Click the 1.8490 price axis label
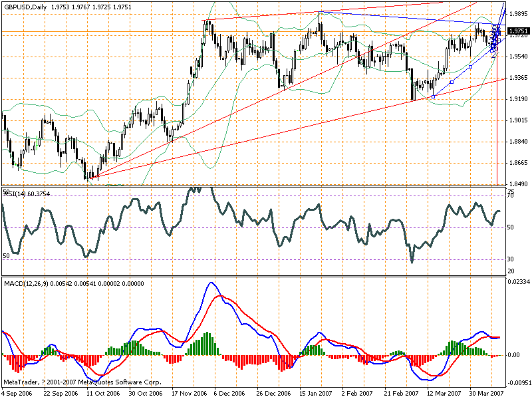This screenshot has height=399, width=532. (x=519, y=184)
